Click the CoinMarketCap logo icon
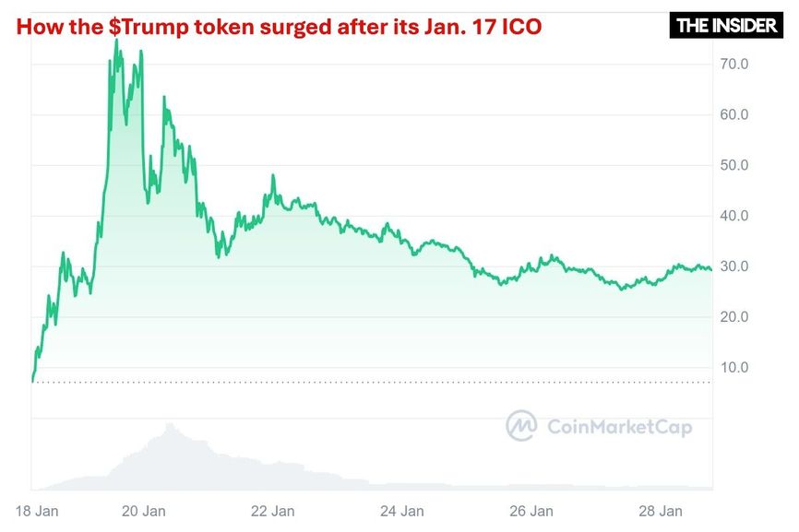The image size is (799, 532). pyautogui.click(x=520, y=426)
